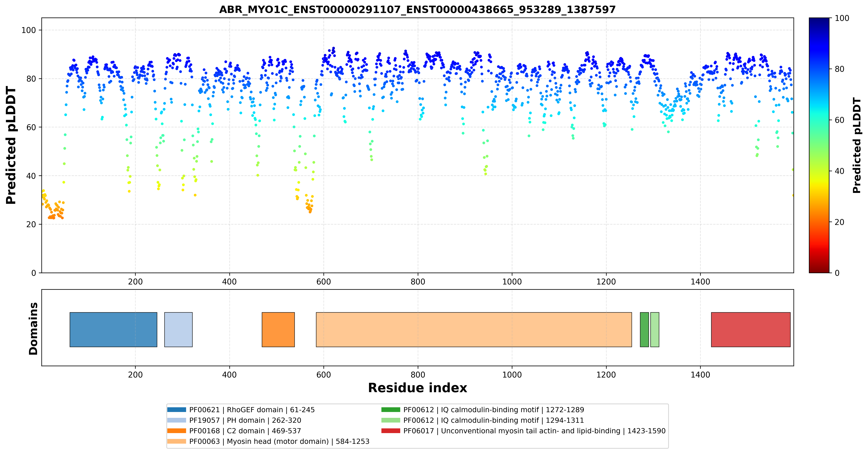Click the dark green IQ motif block
Viewport: 868px width, 454px height.
point(644,329)
